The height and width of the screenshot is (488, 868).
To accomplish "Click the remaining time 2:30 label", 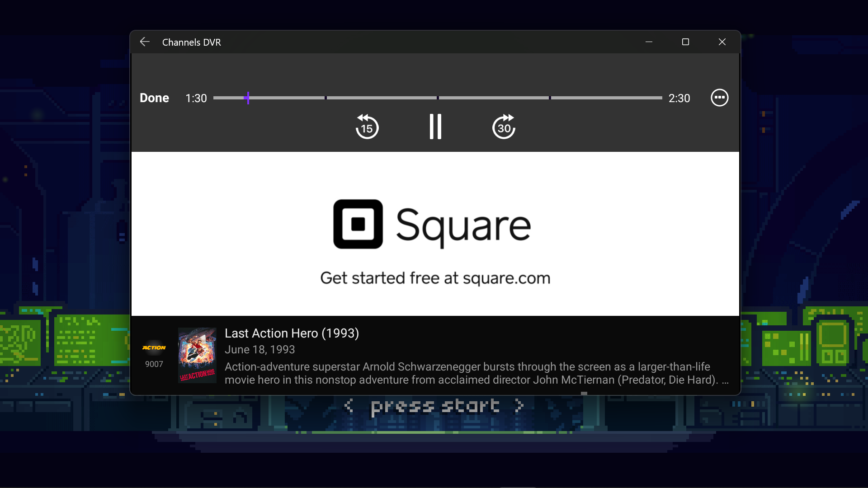I will pyautogui.click(x=679, y=98).
